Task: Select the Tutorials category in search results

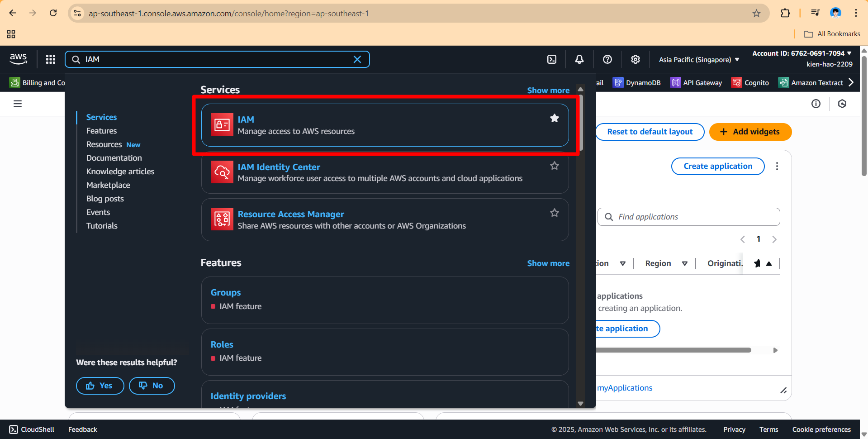Action: click(x=102, y=225)
